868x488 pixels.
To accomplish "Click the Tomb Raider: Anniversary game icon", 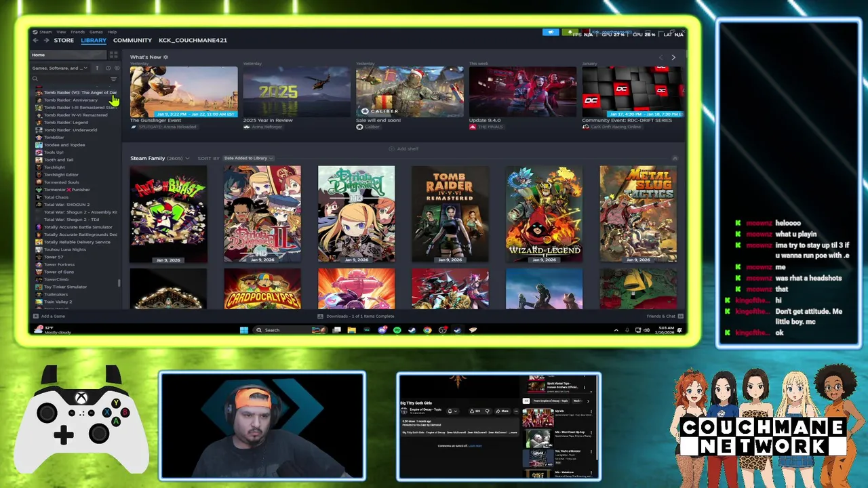I will coord(39,100).
